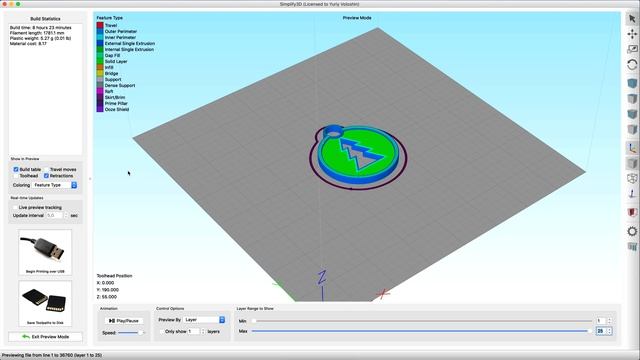This screenshot has width=640, height=360.
Task: Click the Min layer value field
Action: [601, 321]
